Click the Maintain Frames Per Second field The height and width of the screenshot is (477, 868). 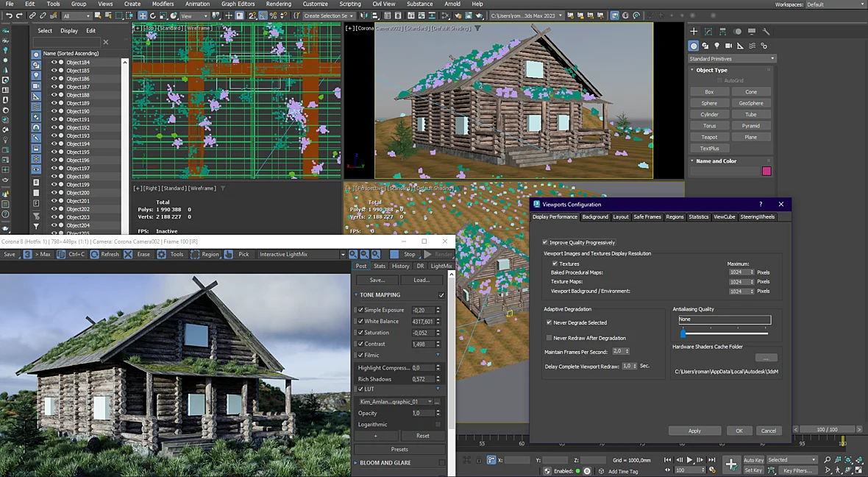coord(618,351)
